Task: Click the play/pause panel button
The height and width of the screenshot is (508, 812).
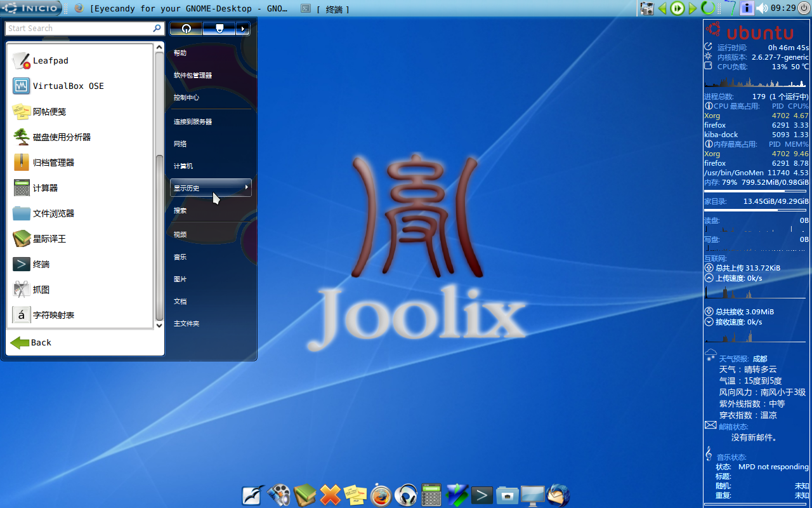Action: pos(678,8)
